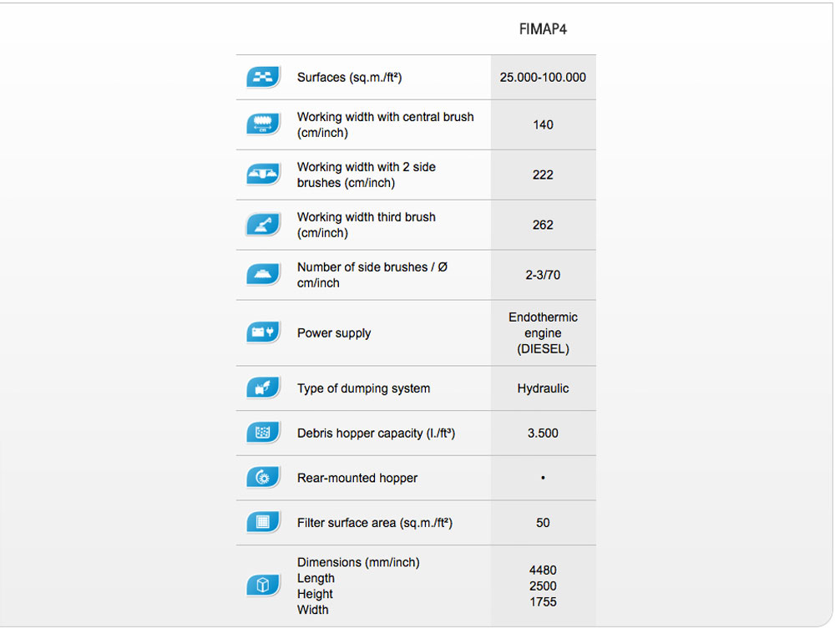Viewport: 835px width, 644px height.
Task: Click the Power supply battery plug icon
Action: coord(262,333)
